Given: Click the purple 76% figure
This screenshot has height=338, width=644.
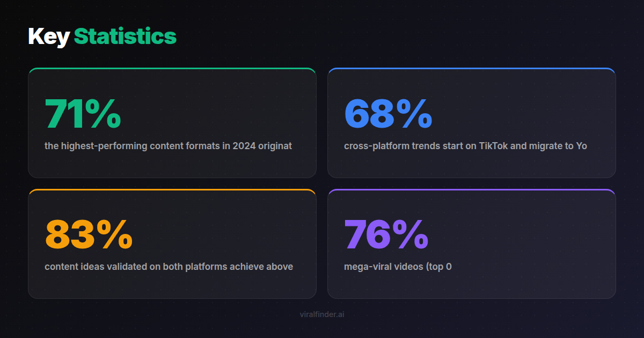Looking at the screenshot, I should pos(386,234).
